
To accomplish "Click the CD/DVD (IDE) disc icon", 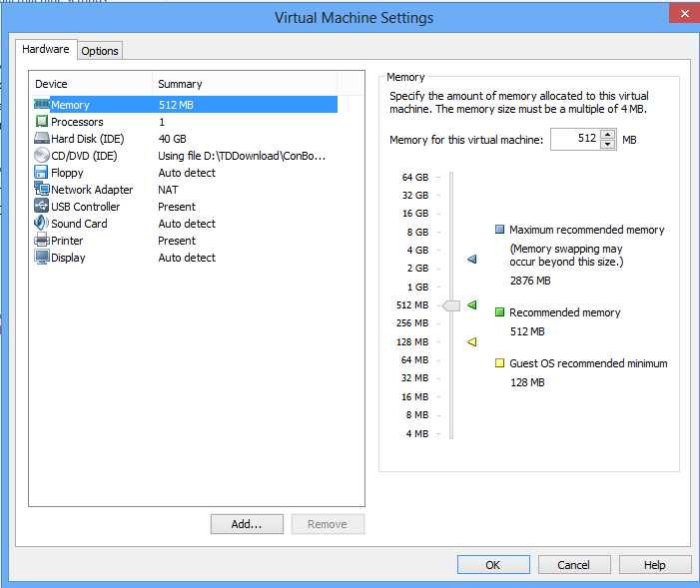I will point(42,156).
